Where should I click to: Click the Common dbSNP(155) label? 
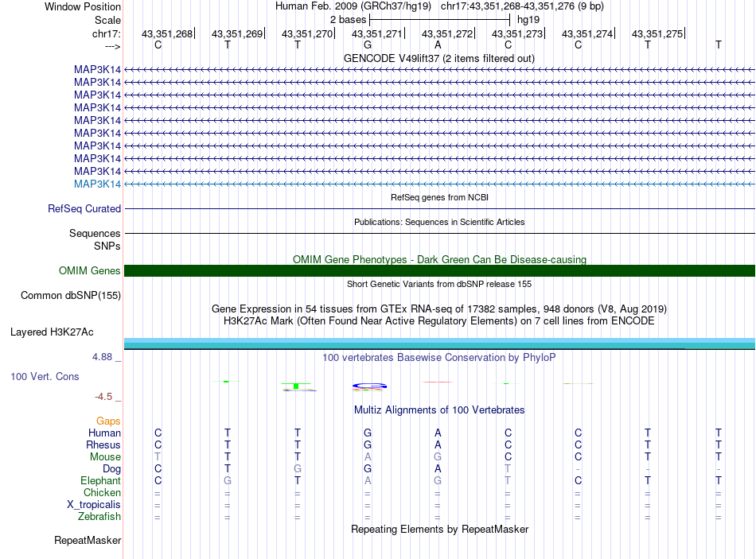(x=70, y=295)
